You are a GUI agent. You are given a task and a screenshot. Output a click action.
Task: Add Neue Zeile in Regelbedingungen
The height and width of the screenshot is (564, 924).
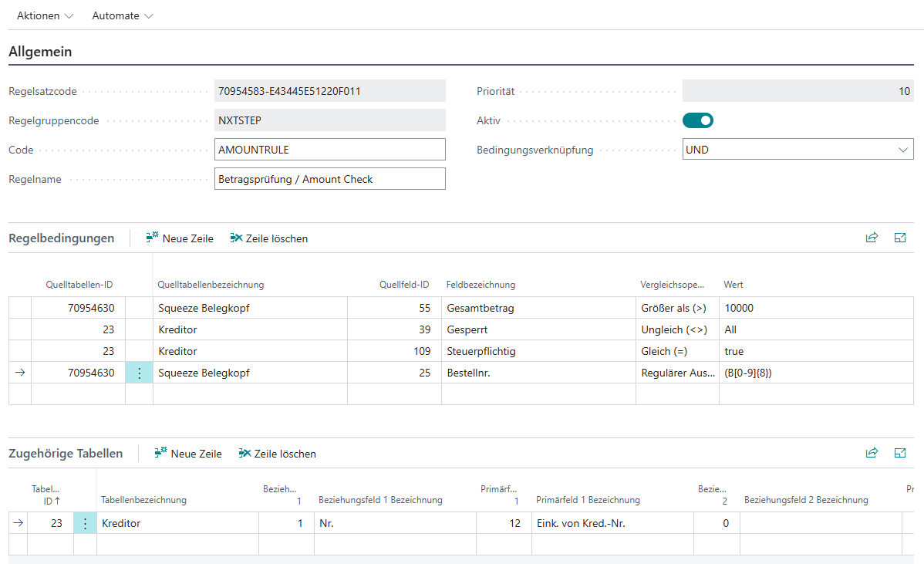coord(180,238)
